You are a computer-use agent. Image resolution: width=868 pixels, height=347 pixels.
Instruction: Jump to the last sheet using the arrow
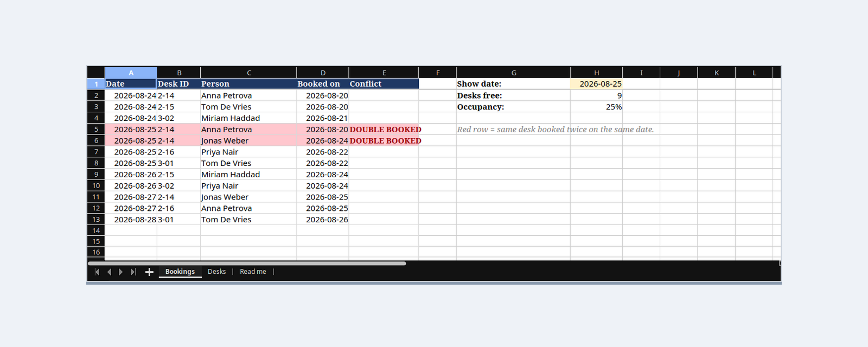(133, 272)
